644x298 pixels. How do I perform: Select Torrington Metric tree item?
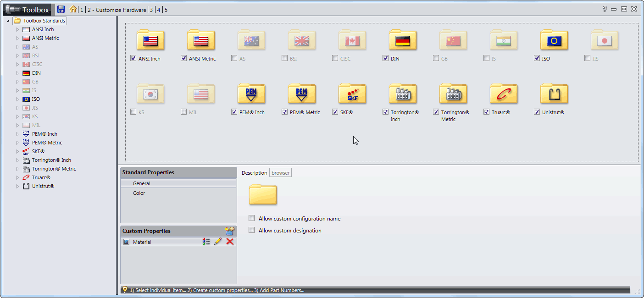[54, 169]
